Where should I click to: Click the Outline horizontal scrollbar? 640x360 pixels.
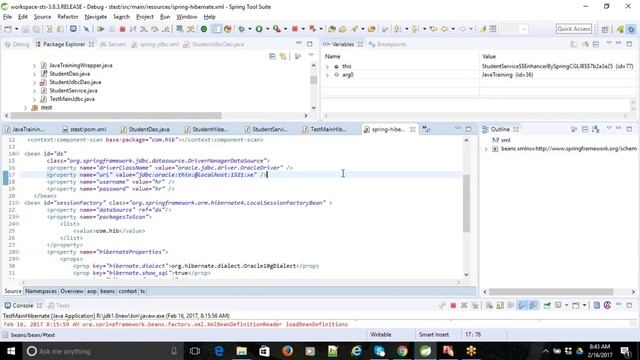pyautogui.click(x=551, y=292)
